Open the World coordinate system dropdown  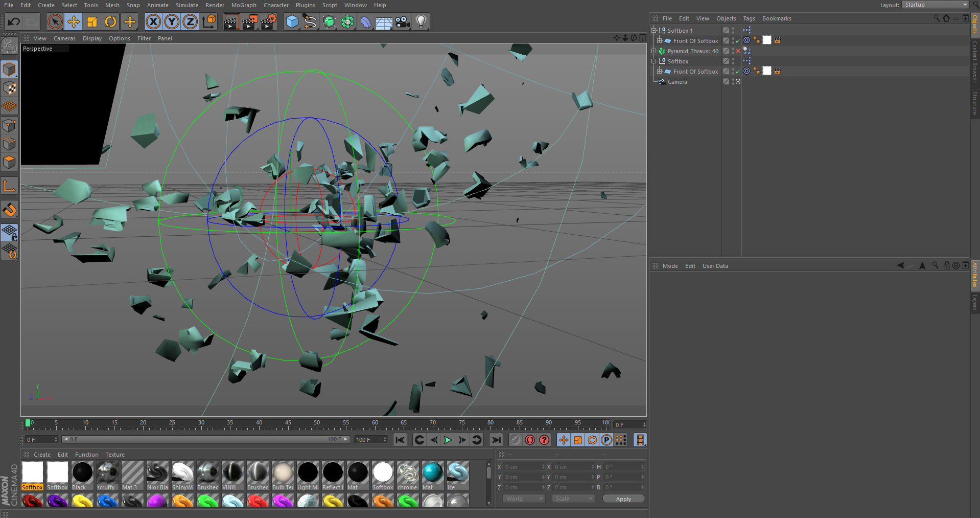click(x=523, y=499)
